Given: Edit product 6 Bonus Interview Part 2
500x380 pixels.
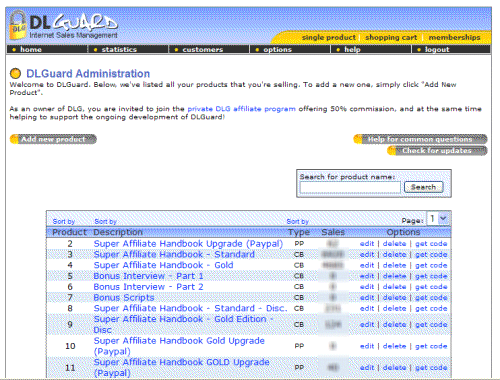Looking at the screenshot, I should (x=367, y=287).
